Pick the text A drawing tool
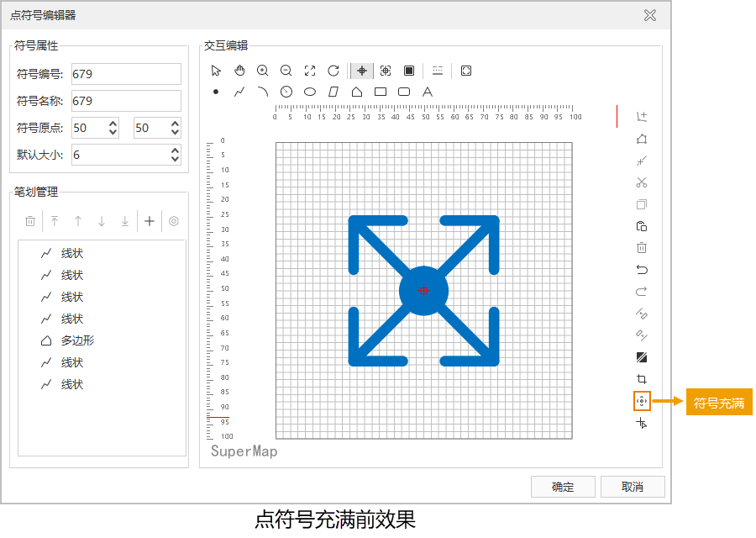 tap(428, 92)
